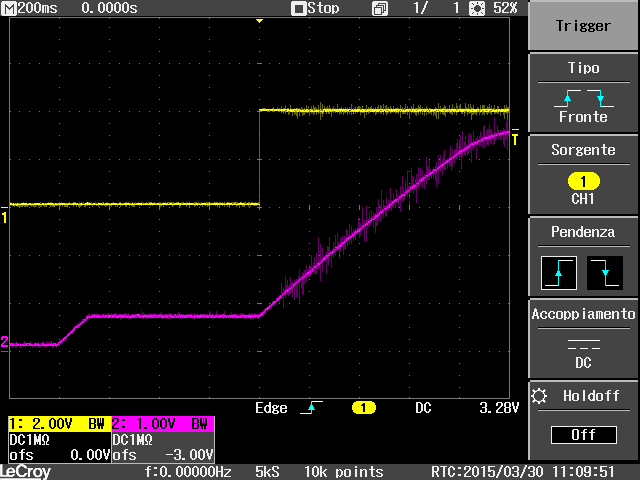Click the Stop acquisition status indicator
The width and height of the screenshot is (640, 480).
[x=315, y=8]
